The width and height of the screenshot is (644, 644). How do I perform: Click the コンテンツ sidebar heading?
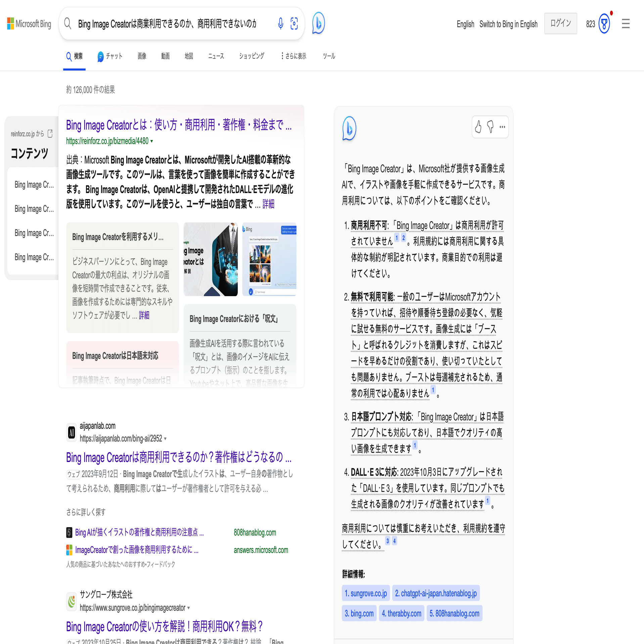(x=30, y=153)
